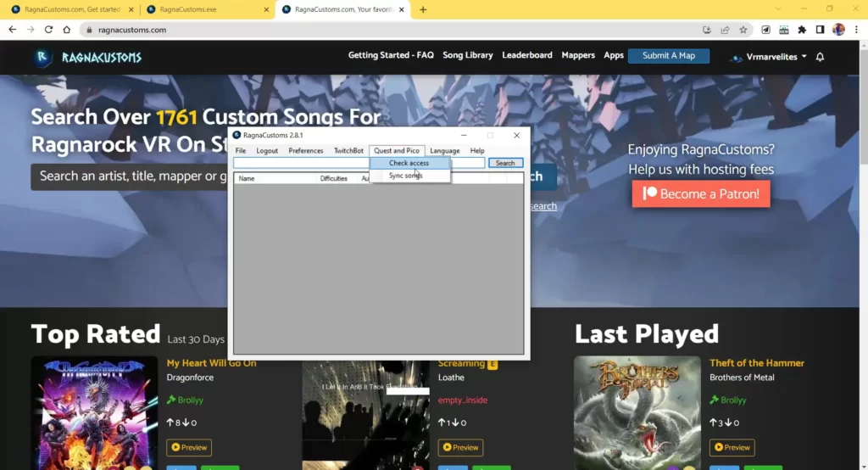The height and width of the screenshot is (470, 868).
Task: Open a new browser tab
Action: (423, 9)
